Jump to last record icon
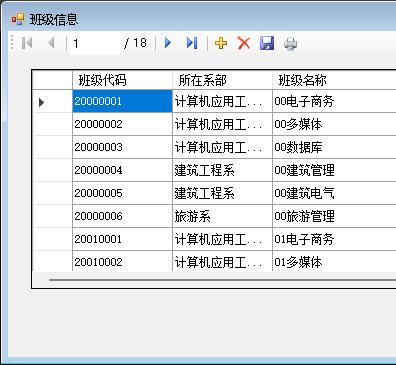 click(x=192, y=43)
